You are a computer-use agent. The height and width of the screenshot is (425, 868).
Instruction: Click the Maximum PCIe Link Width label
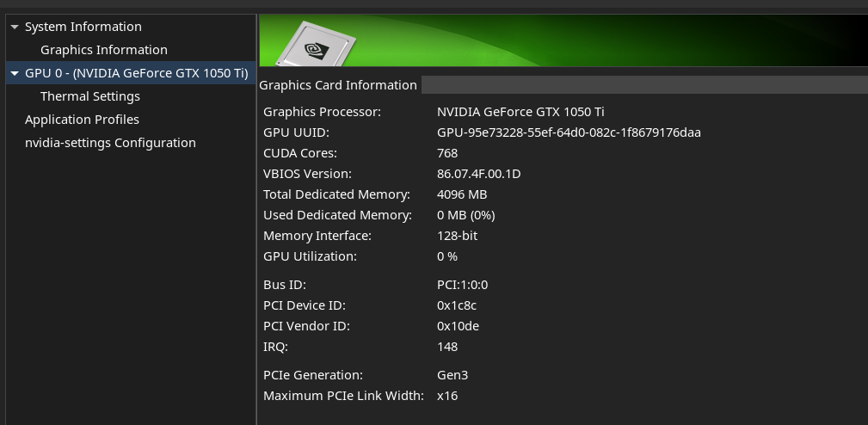tap(343, 396)
